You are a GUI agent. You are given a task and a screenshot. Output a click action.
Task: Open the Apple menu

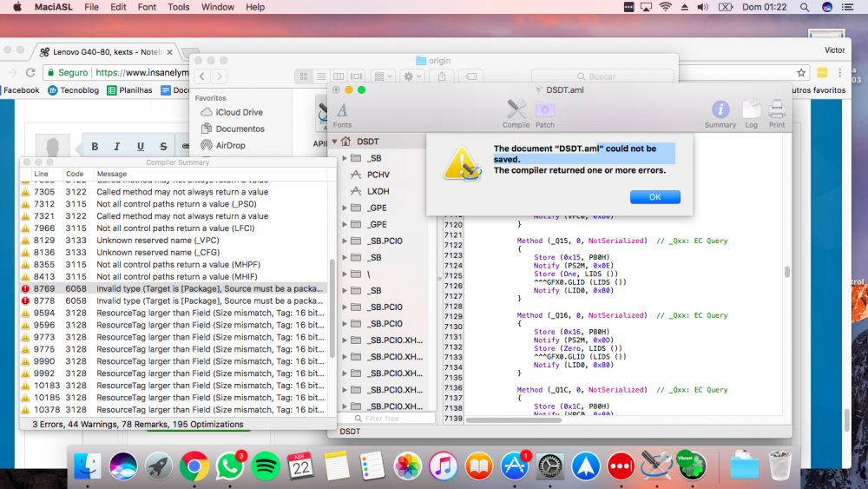click(17, 7)
